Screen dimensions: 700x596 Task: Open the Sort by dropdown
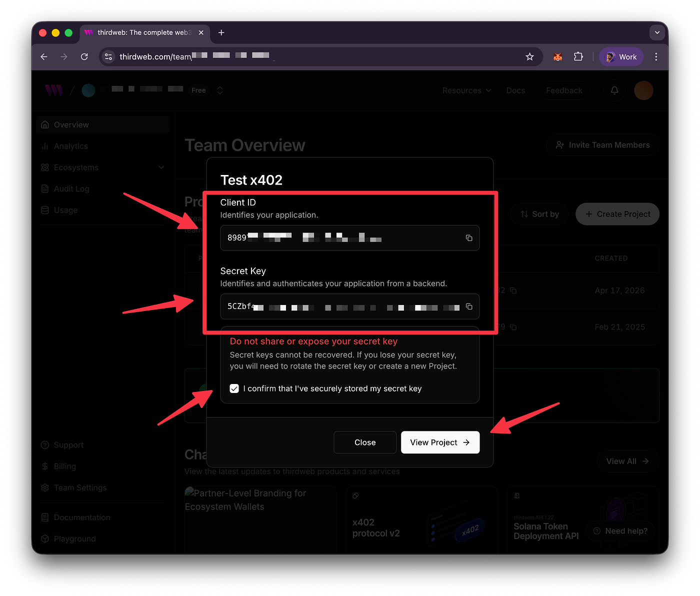pyautogui.click(x=539, y=214)
